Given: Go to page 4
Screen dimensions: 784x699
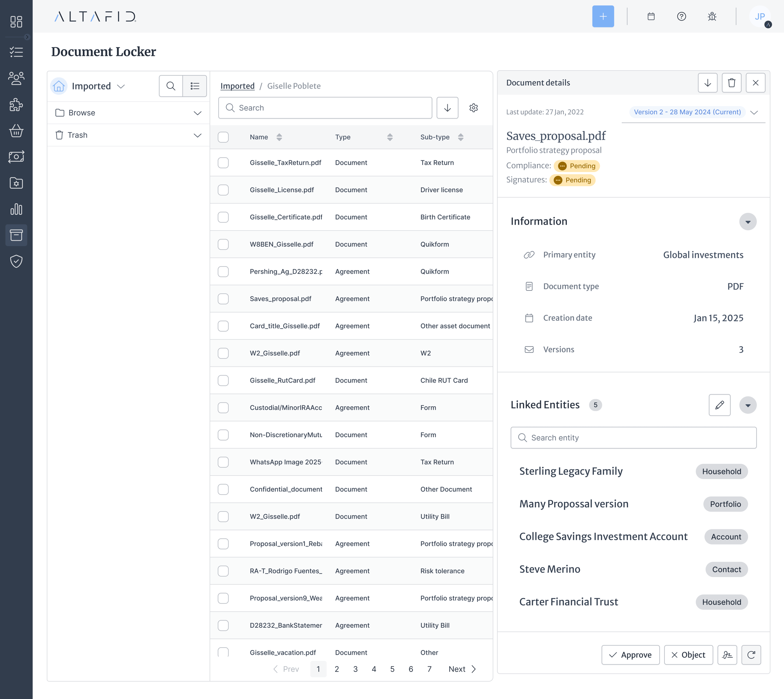Looking at the screenshot, I should [374, 669].
